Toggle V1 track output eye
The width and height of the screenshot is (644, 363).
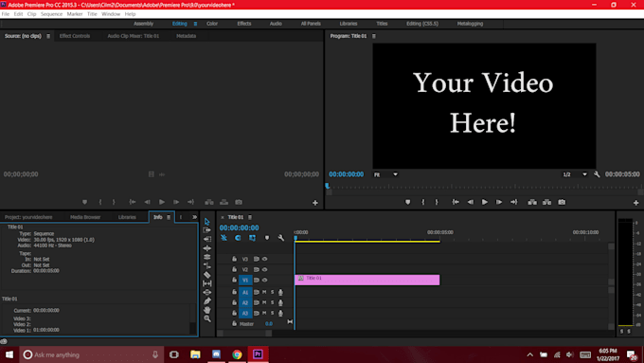(265, 280)
